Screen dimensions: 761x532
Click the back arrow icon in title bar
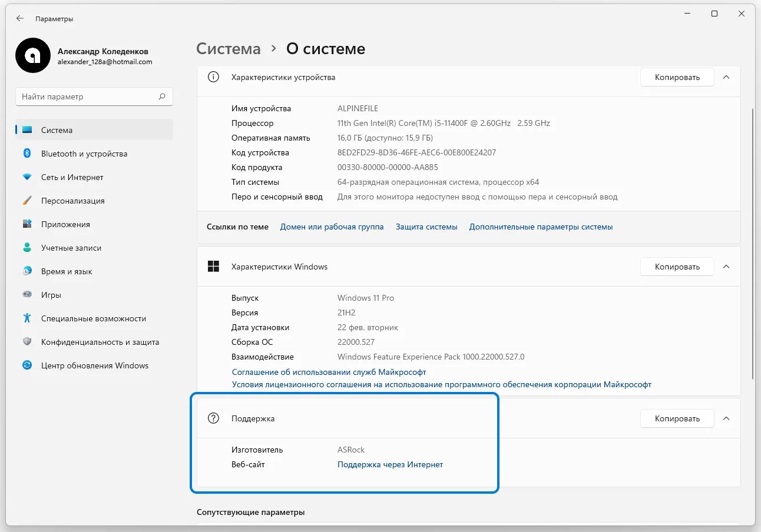coord(20,18)
